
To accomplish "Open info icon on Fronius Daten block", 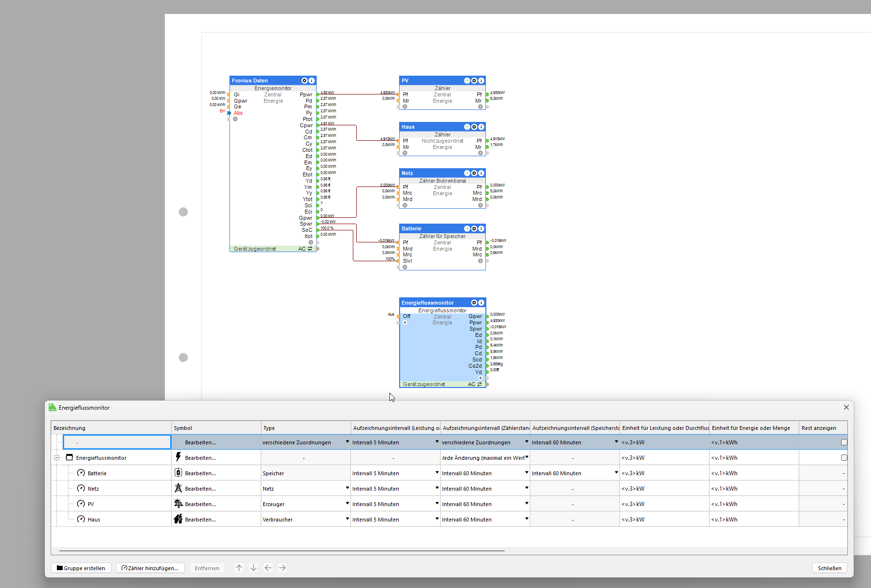I will (x=311, y=80).
